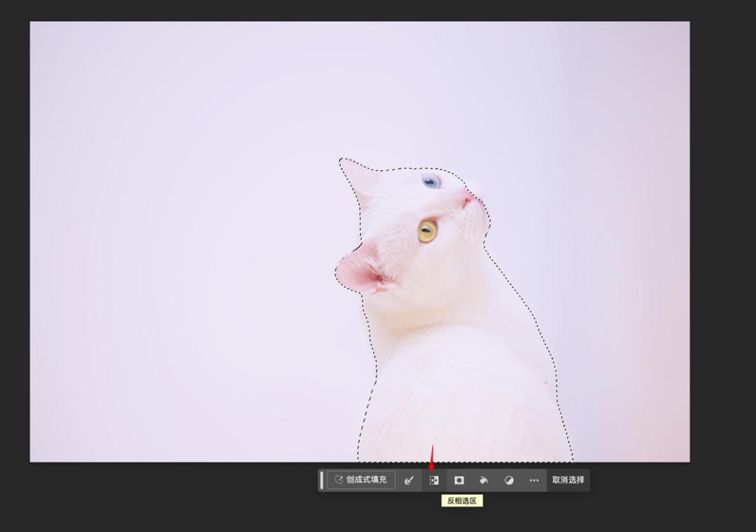Click 取消选择 to deselect
This screenshot has width=756, height=532.
tap(568, 480)
